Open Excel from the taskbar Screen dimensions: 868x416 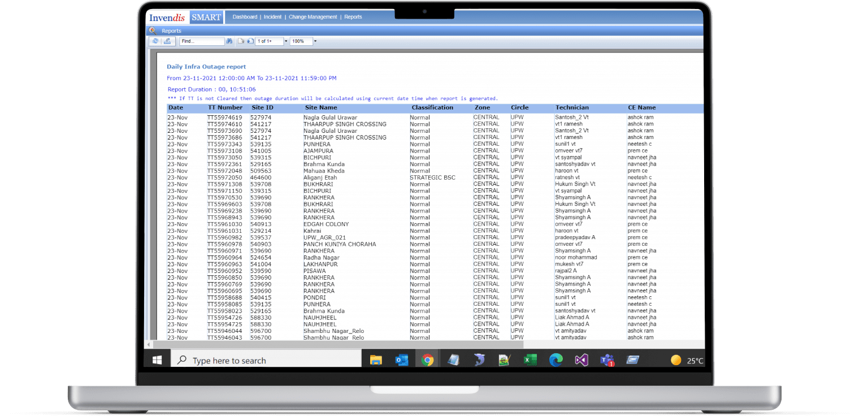pyautogui.click(x=530, y=359)
